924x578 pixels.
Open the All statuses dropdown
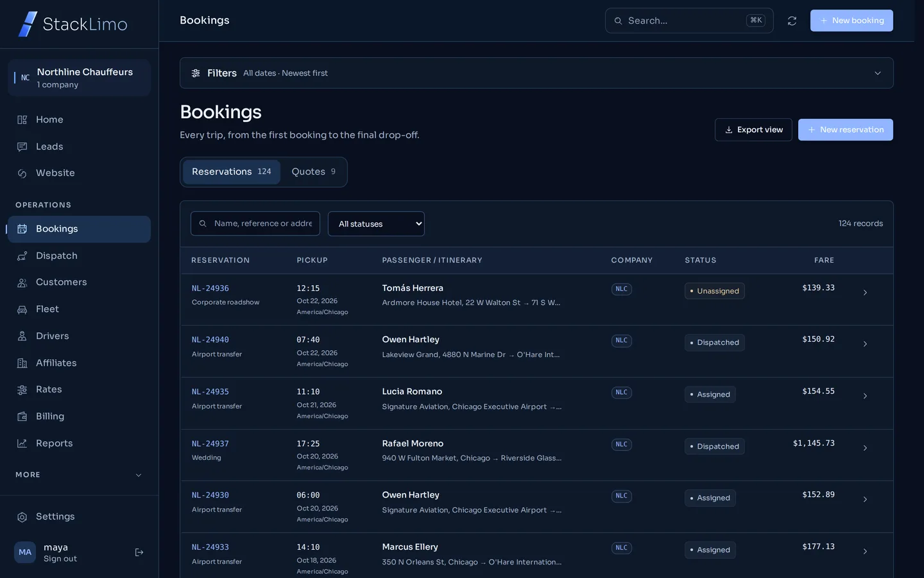point(376,223)
